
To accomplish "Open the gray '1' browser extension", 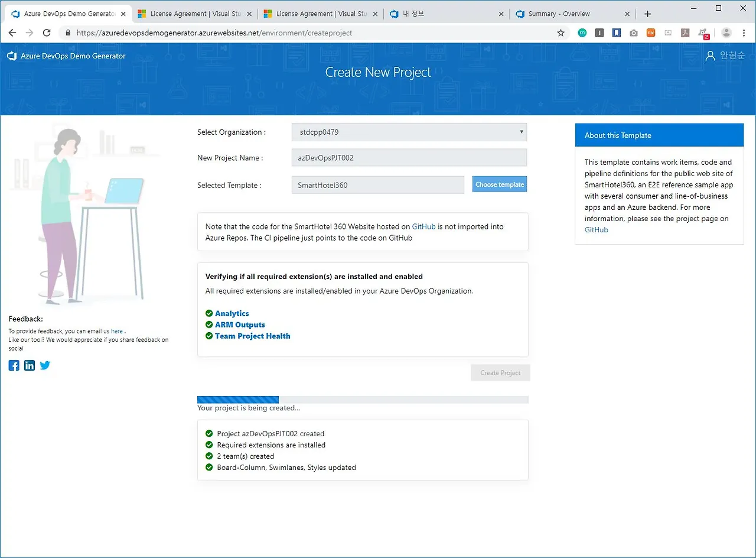I will [x=599, y=33].
